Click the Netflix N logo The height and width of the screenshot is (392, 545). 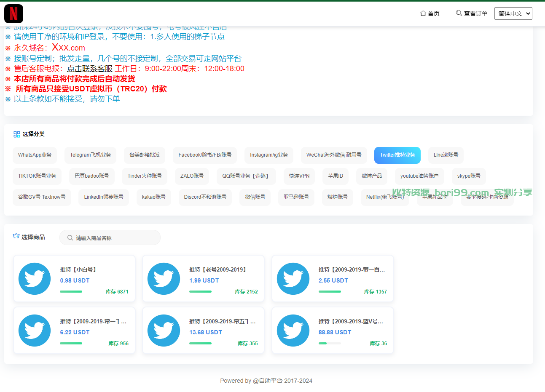pos(13,13)
